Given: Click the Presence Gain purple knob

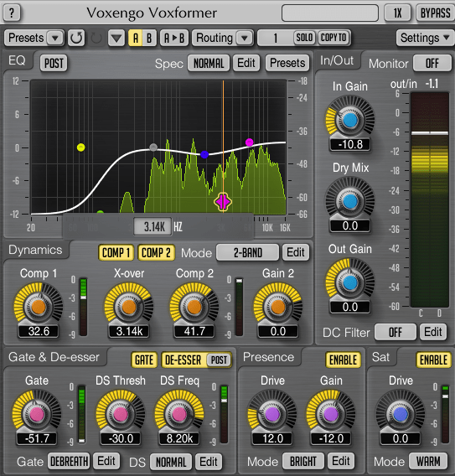Looking at the screenshot, I should (331, 414).
